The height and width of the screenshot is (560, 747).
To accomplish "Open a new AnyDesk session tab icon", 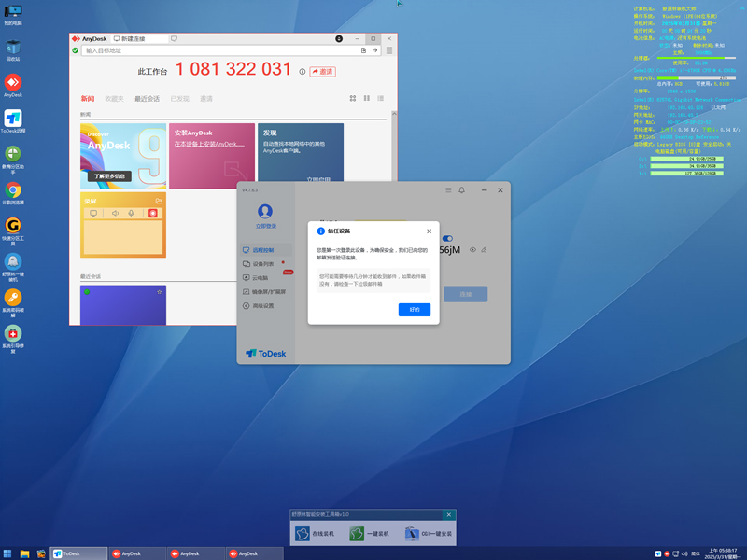I will click(x=174, y=38).
